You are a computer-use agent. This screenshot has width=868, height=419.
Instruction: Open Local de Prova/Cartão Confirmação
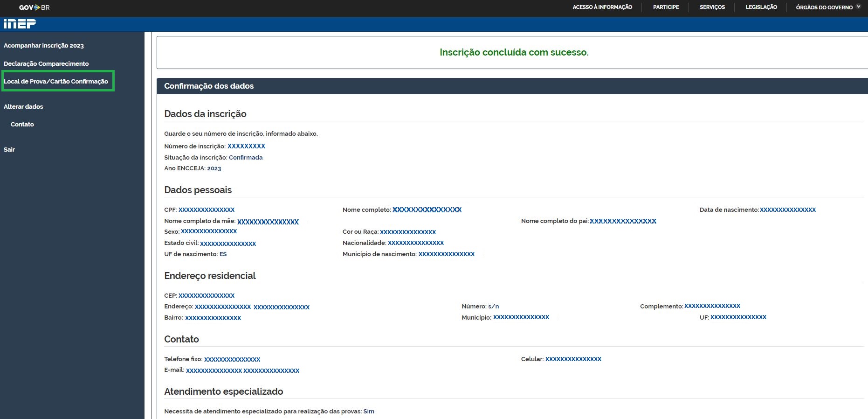tap(56, 81)
